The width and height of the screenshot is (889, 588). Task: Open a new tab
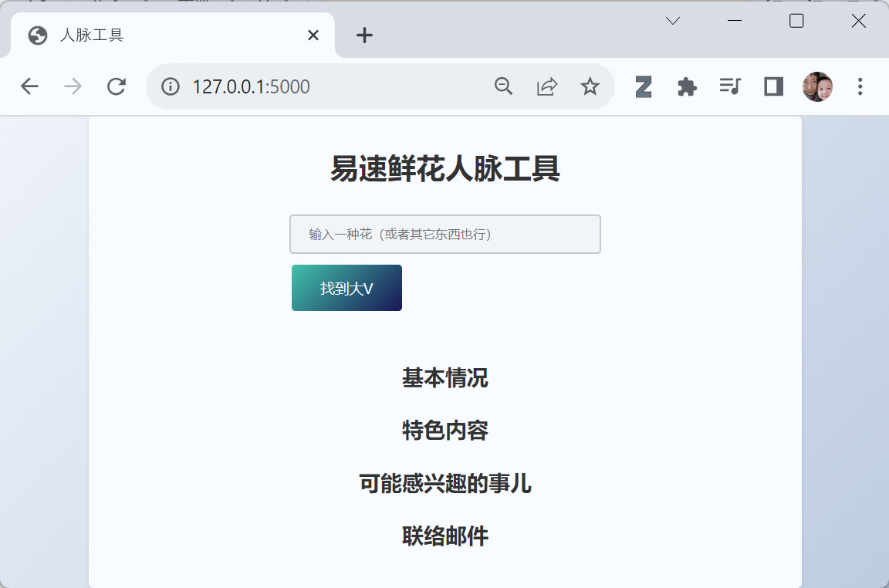tap(364, 35)
